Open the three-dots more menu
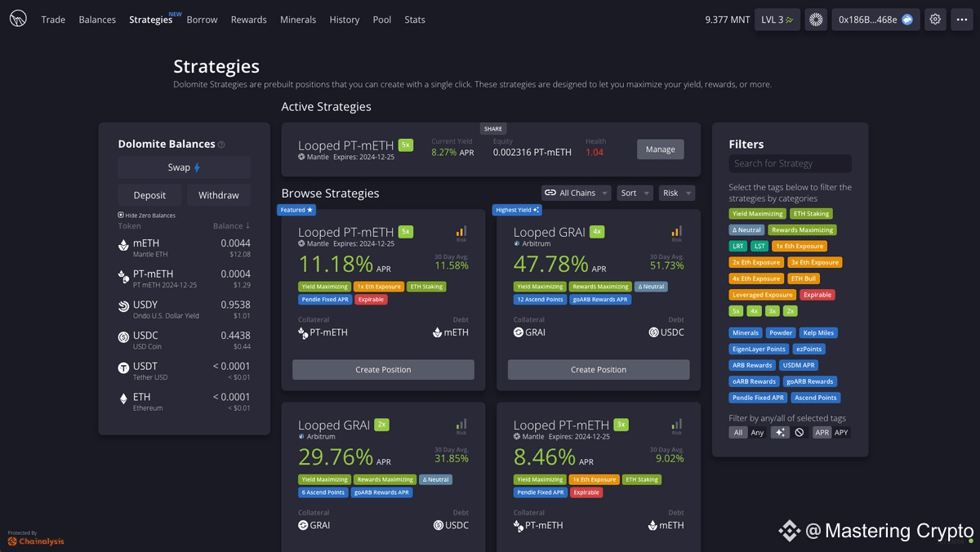Screen dimensions: 980x552 click(962, 20)
